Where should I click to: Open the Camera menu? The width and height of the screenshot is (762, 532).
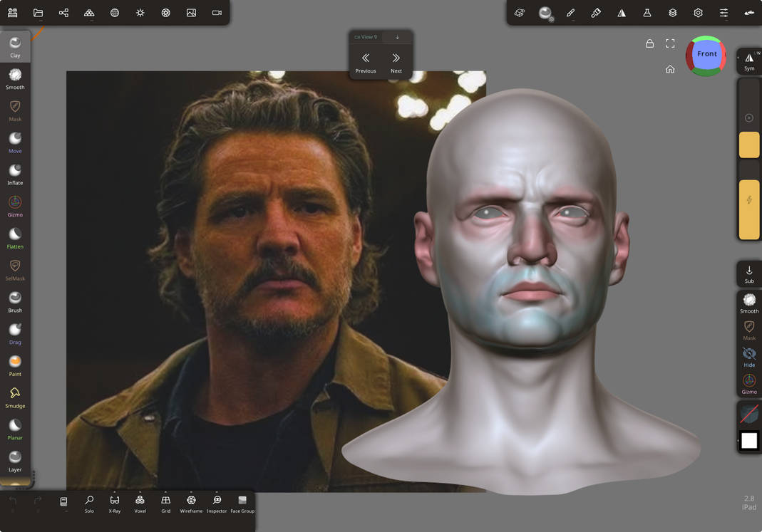[217, 13]
